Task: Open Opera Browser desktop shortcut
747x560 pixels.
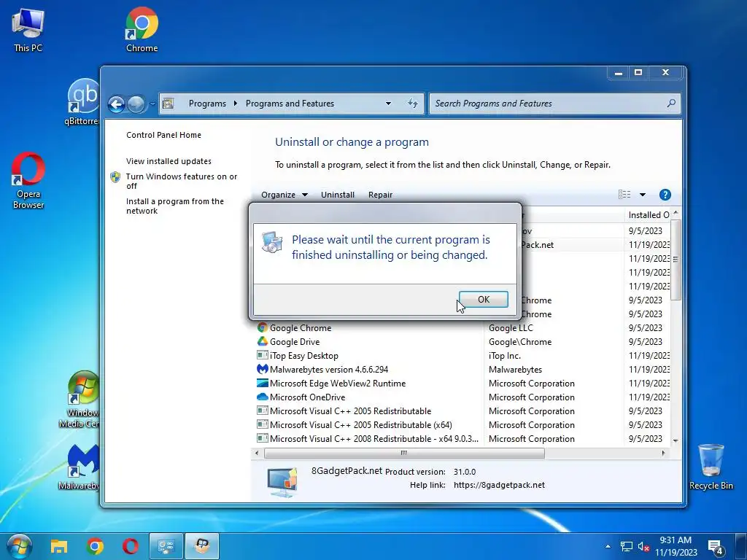Action: (x=28, y=181)
